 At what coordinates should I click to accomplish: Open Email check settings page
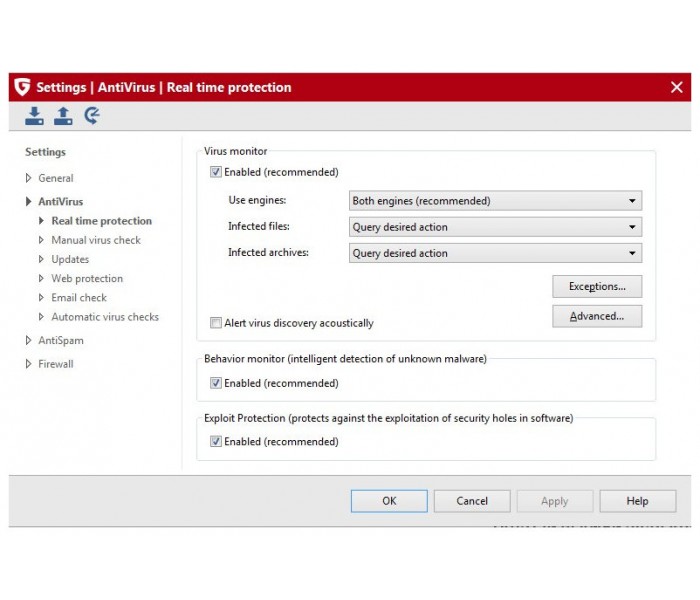(79, 298)
